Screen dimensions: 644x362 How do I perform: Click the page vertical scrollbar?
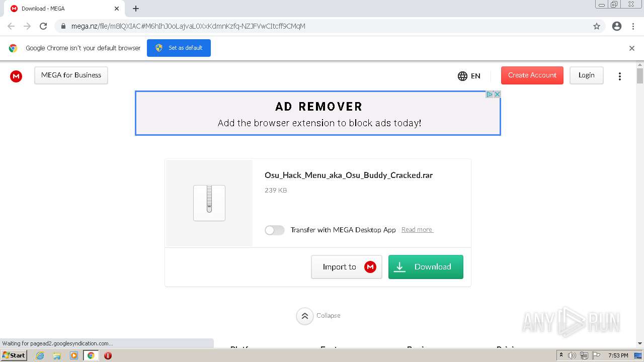coord(640,201)
